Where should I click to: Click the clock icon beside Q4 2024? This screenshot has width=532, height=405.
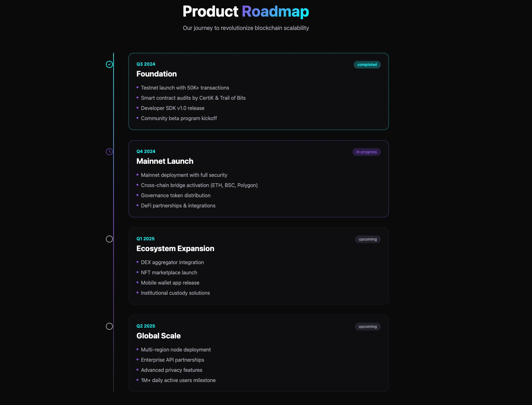(x=109, y=152)
